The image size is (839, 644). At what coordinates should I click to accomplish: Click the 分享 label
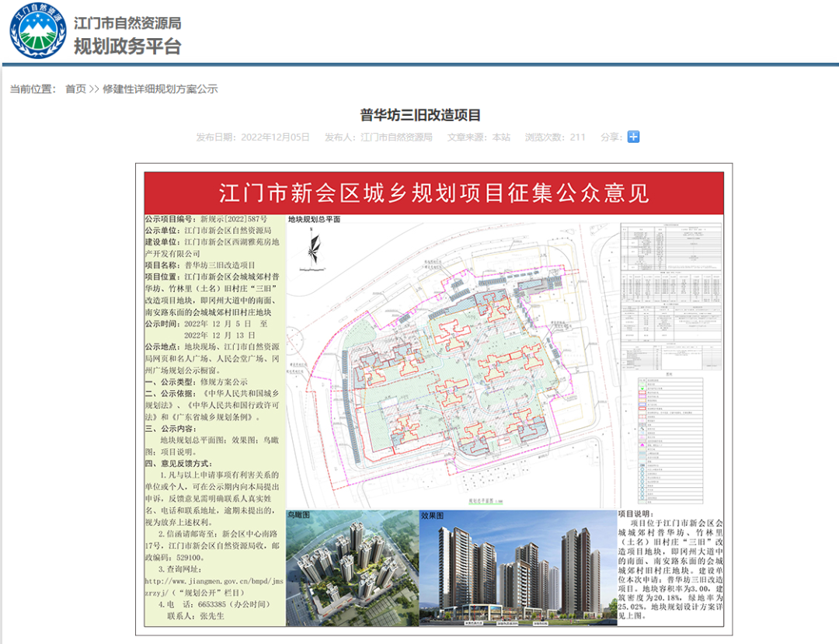tap(611, 137)
